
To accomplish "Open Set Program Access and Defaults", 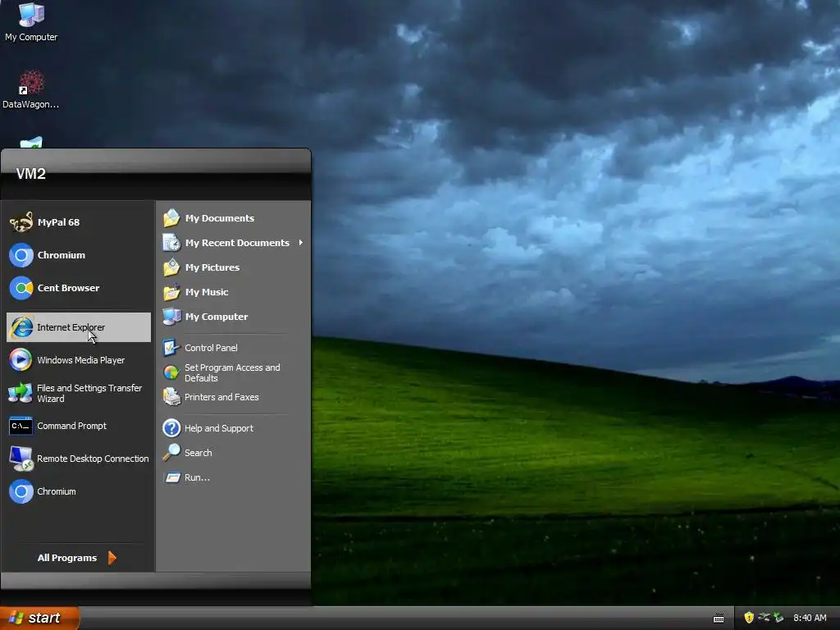I will 233,372.
